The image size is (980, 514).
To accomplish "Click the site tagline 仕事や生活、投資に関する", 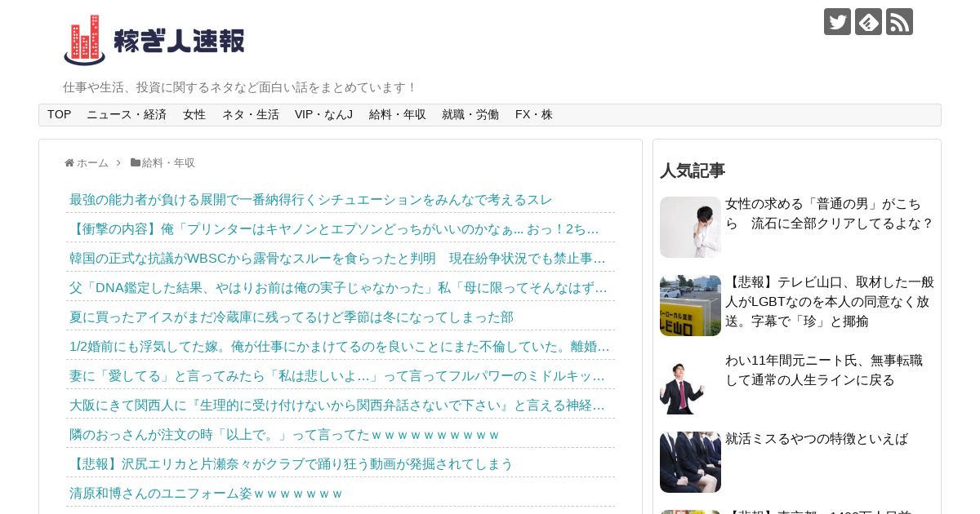I will (240, 87).
